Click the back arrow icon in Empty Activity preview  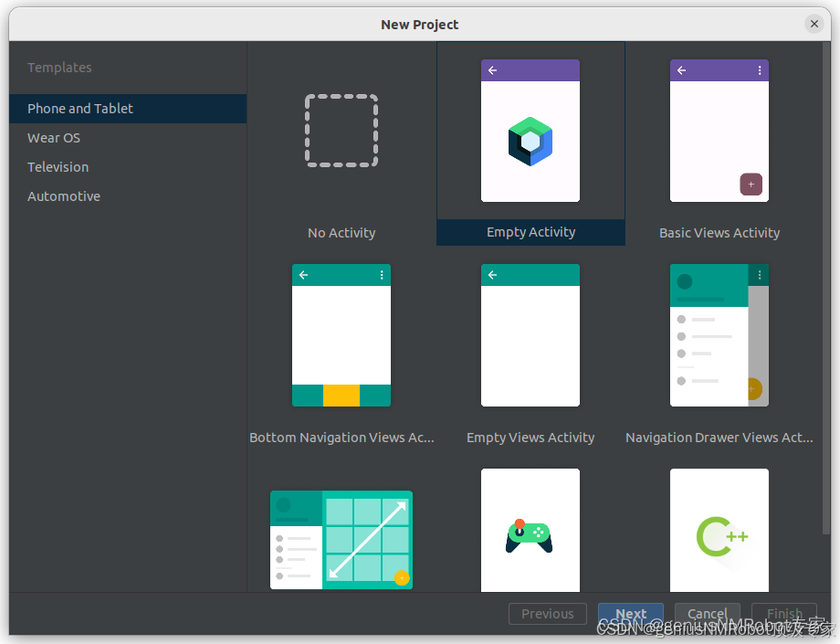coord(493,69)
